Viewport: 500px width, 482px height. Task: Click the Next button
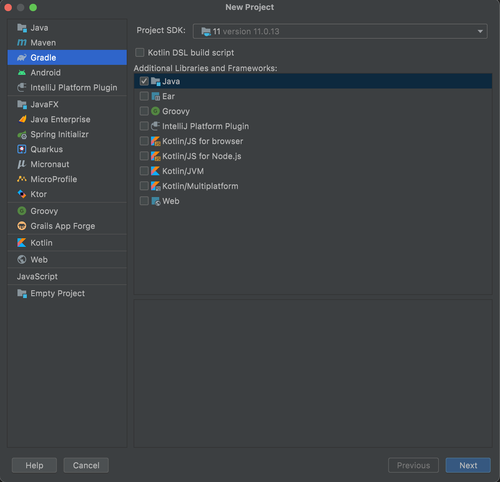point(468,465)
